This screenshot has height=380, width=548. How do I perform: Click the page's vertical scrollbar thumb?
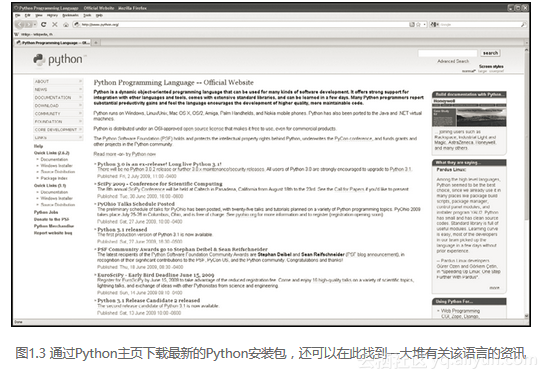(x=526, y=136)
